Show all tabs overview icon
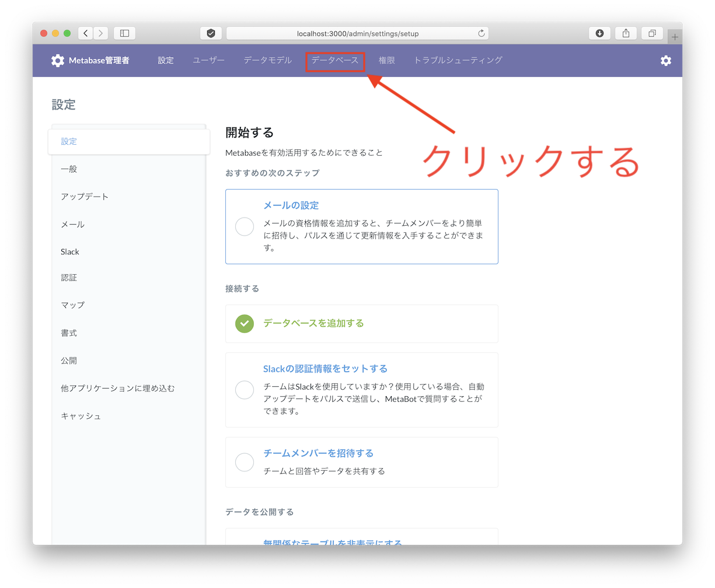 point(652,33)
